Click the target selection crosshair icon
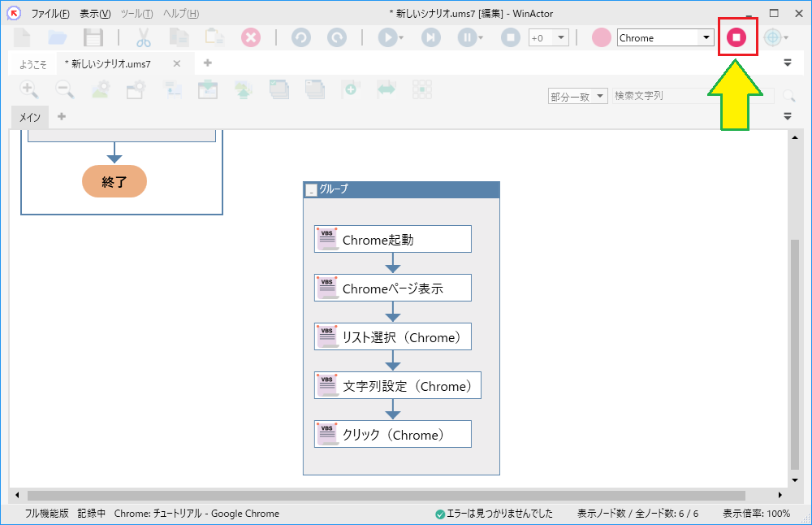This screenshot has width=812, height=525. pyautogui.click(x=772, y=37)
